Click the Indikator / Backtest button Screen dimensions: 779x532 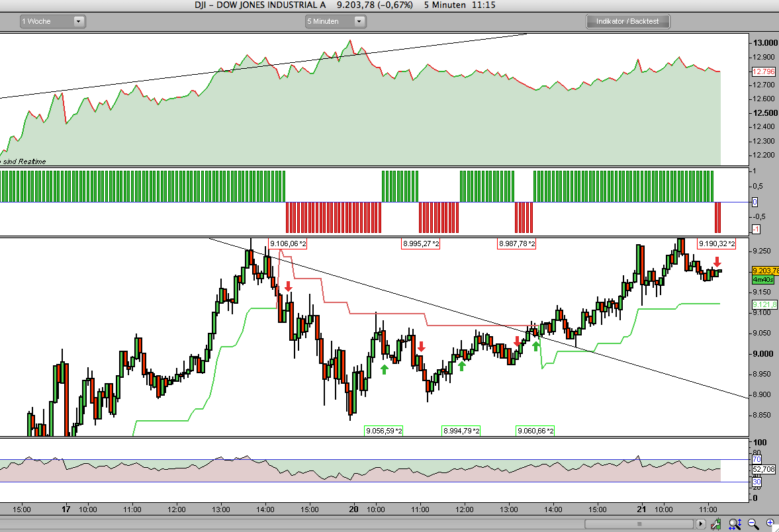627,21
